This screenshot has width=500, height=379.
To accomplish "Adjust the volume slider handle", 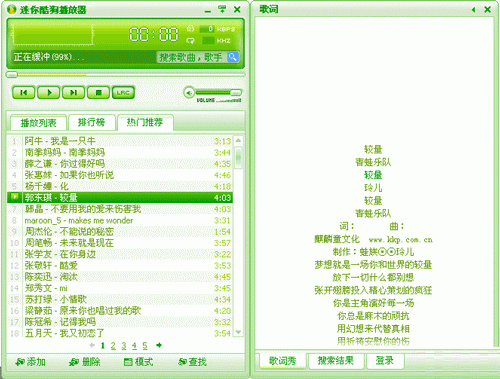I will coord(236,92).
